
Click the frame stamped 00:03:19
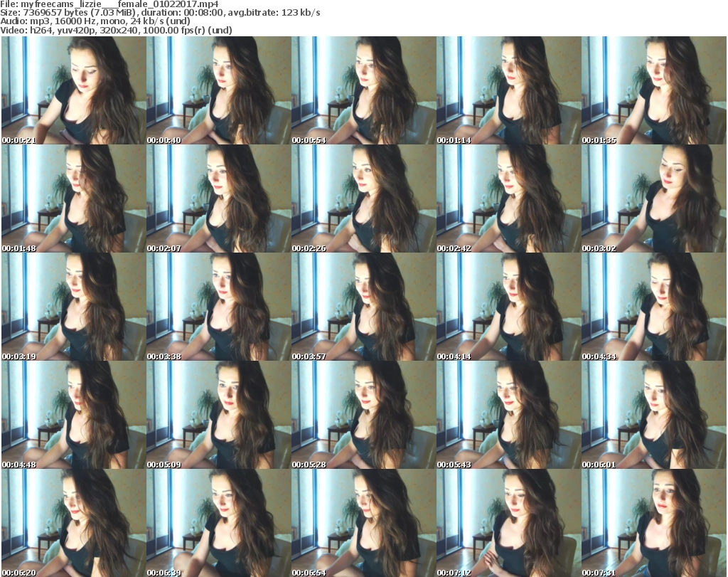(x=74, y=307)
